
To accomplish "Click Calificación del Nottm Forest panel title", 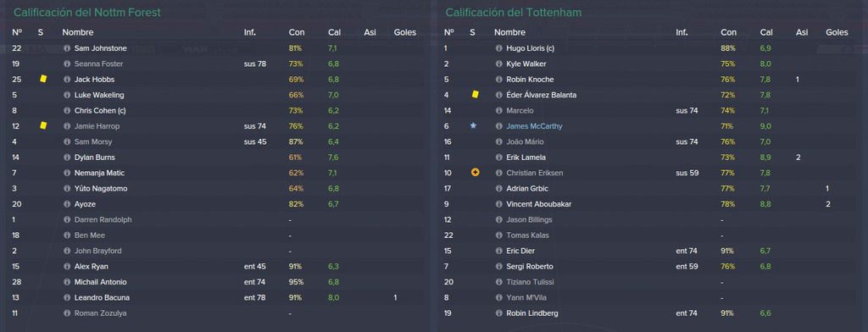I will click(87, 12).
